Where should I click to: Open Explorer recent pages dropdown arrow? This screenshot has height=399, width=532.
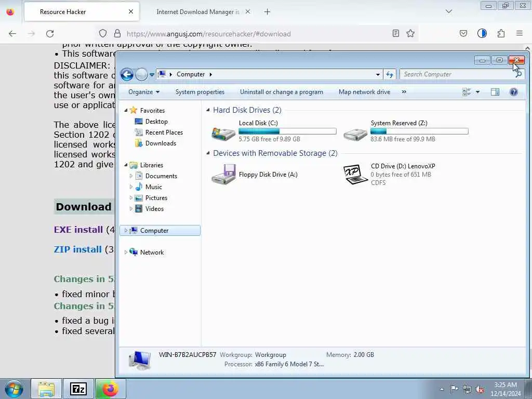[x=152, y=75]
